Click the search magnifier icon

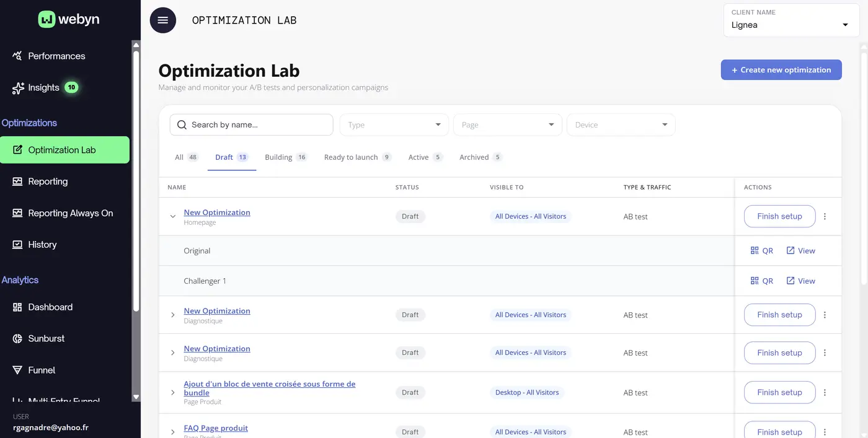click(x=182, y=125)
